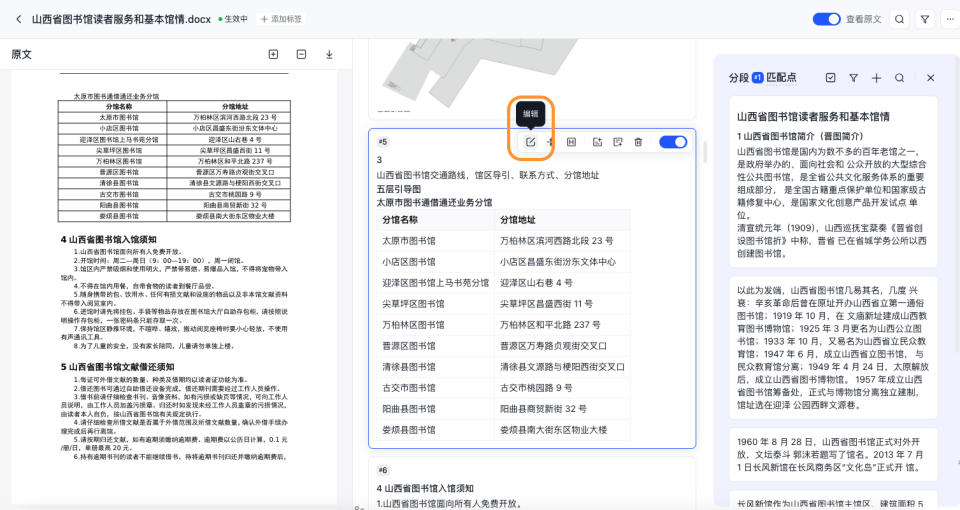The image size is (960, 510).
Task: Search within the 匹配点 panel
Action: 900,78
